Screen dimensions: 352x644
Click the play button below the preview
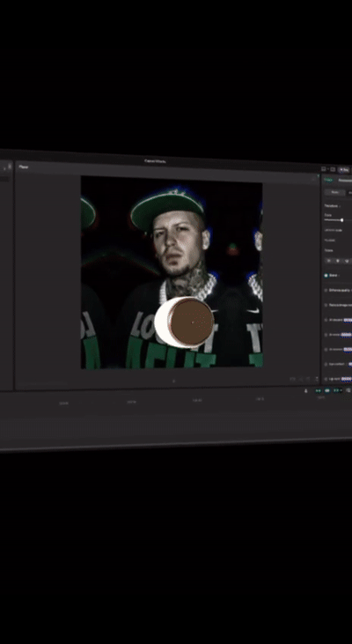click(173, 381)
